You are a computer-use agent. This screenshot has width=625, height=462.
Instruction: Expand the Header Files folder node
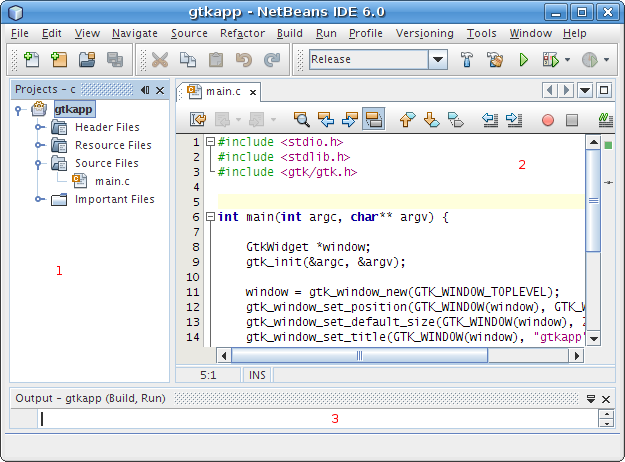pyautogui.click(x=38, y=127)
